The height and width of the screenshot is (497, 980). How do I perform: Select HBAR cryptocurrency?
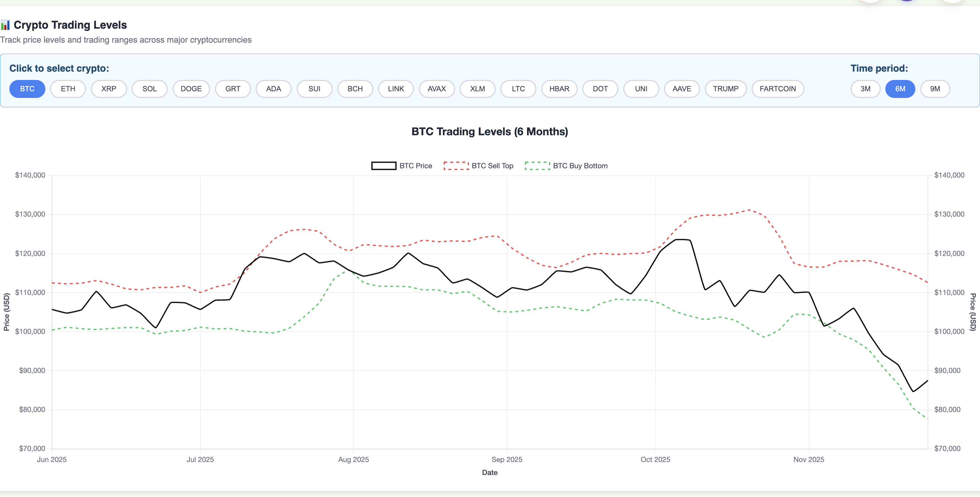point(559,89)
